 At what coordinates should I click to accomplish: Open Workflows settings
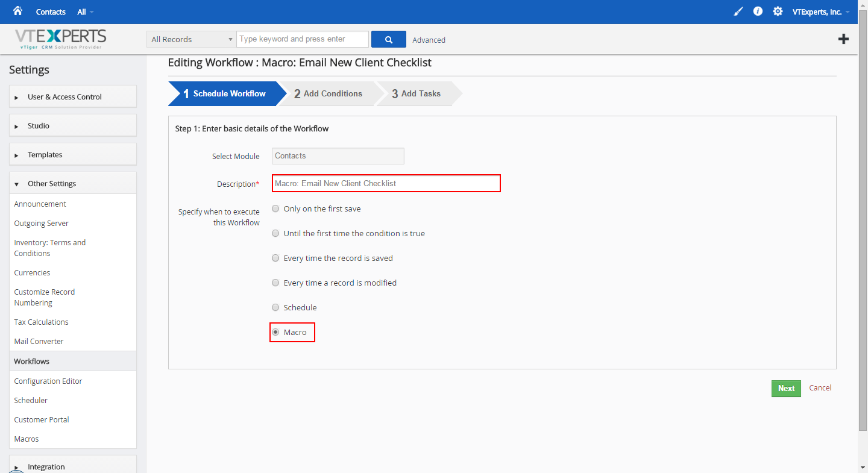point(73,361)
